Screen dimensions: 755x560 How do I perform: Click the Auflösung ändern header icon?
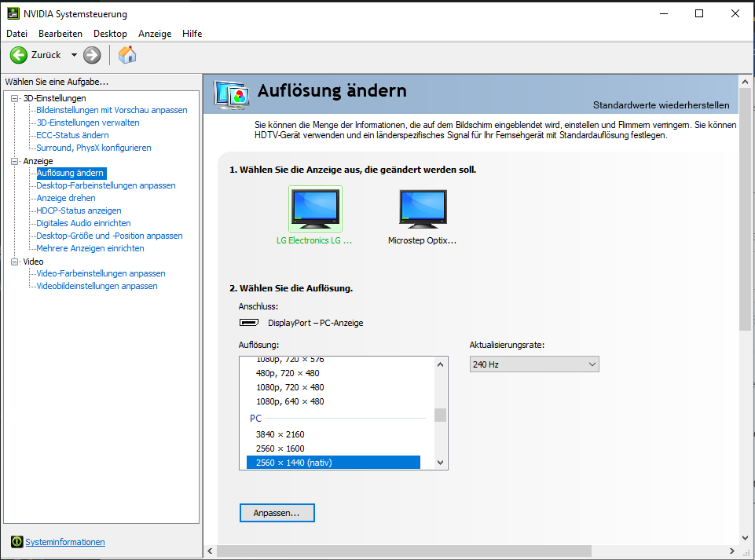coord(232,94)
